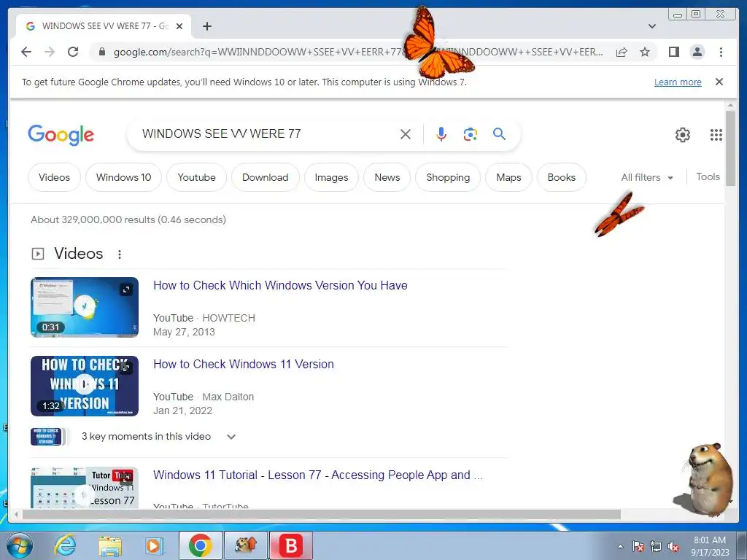Open a new tab with plus button
This screenshot has width=747, height=560.
(x=206, y=26)
